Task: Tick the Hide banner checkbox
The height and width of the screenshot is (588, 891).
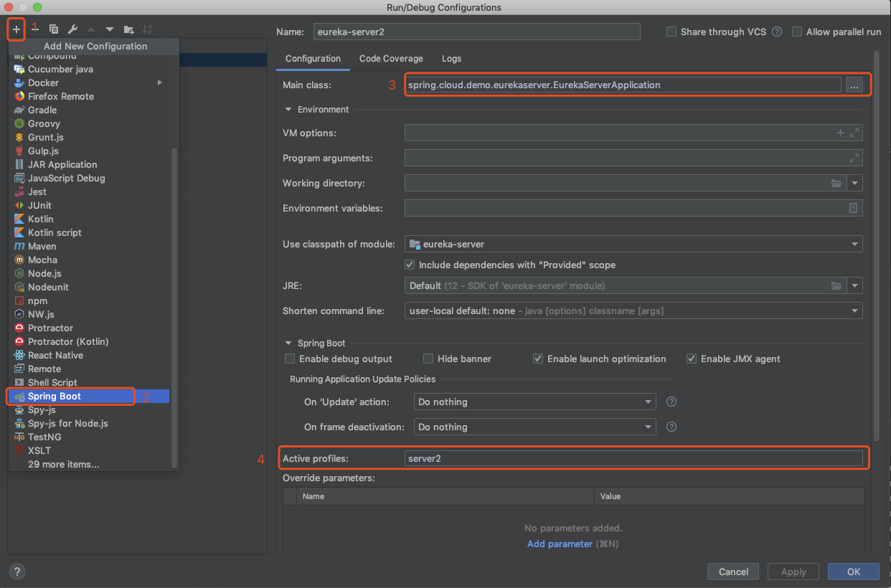Action: tap(428, 359)
